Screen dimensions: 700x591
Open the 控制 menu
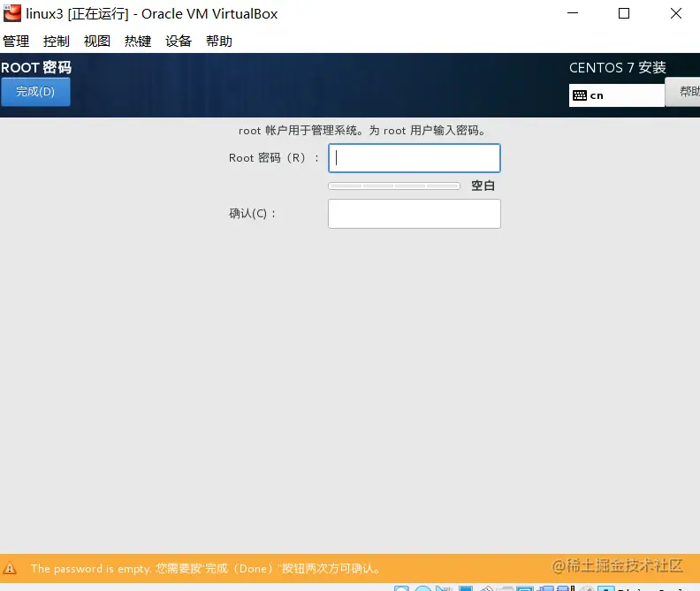pos(57,41)
